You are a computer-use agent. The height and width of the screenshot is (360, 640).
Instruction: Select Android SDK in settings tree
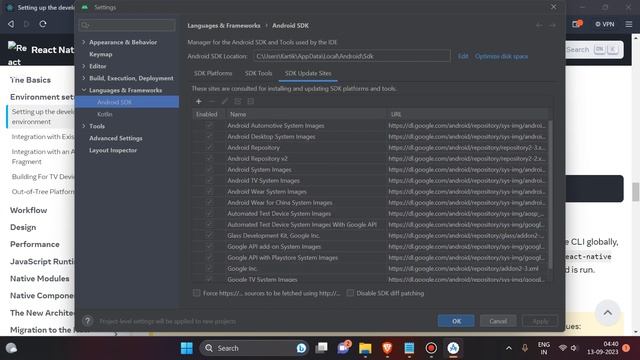[127, 102]
